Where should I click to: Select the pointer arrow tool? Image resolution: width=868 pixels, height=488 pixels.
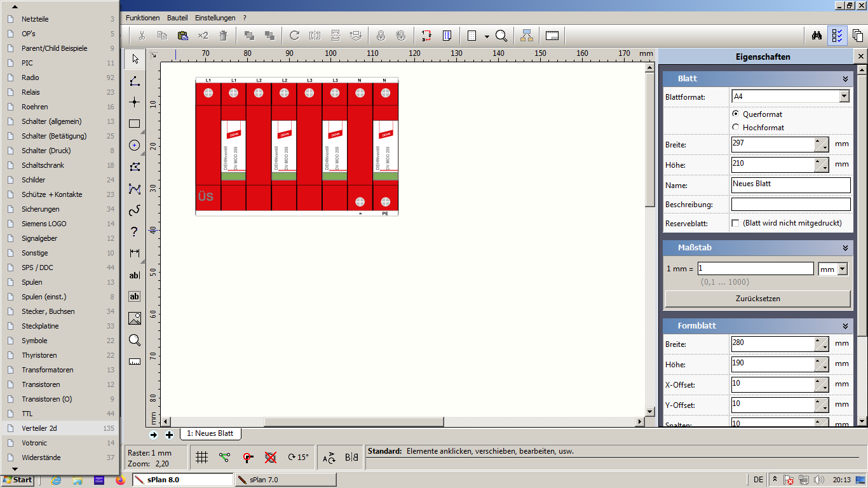pos(135,59)
